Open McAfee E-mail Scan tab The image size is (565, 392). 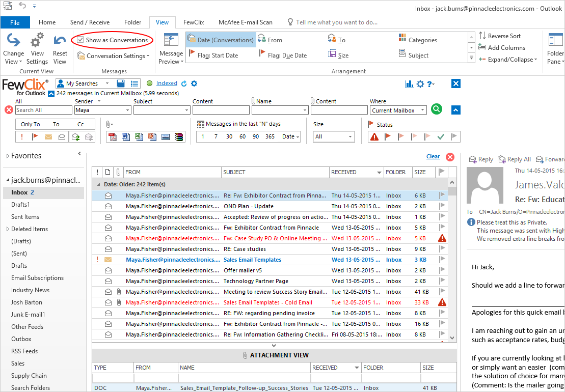pos(246,22)
